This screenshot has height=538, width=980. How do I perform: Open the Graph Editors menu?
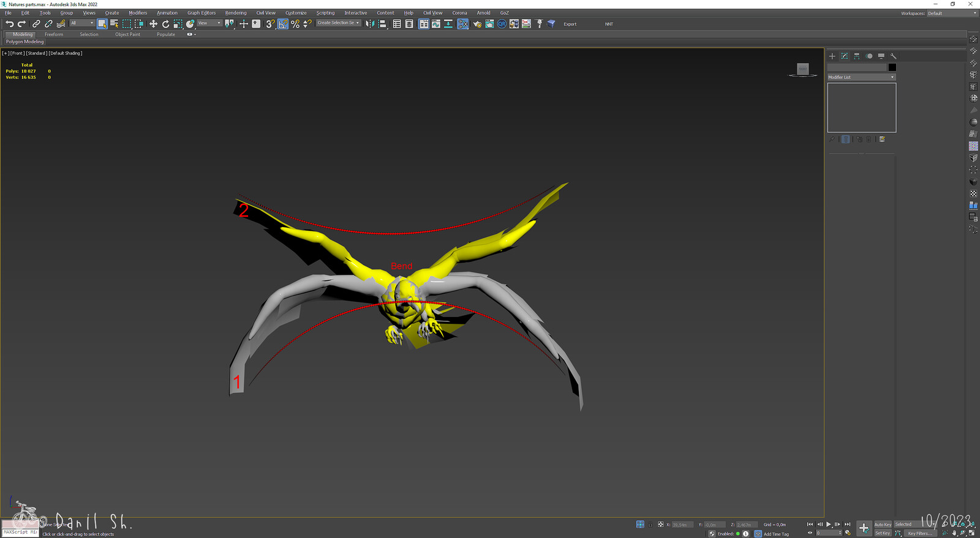(x=202, y=13)
